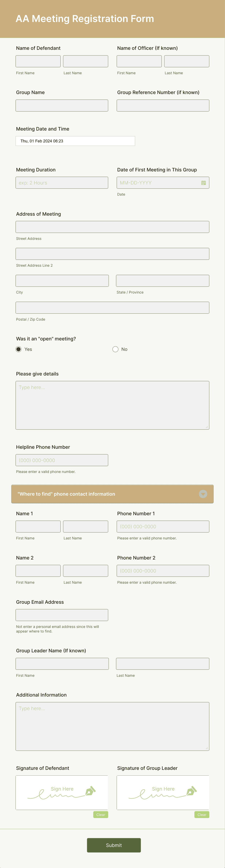Click the Meeting Duration input
The height and width of the screenshot is (868, 225).
[62, 183]
